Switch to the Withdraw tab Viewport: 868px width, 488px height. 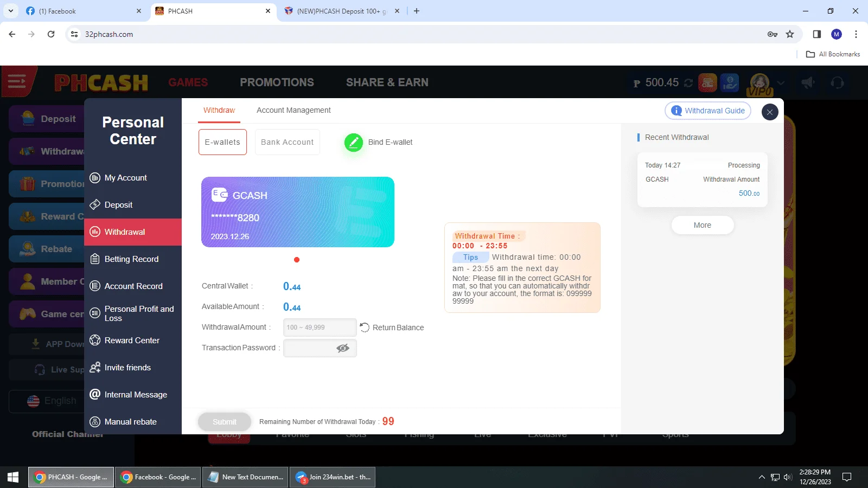point(219,110)
